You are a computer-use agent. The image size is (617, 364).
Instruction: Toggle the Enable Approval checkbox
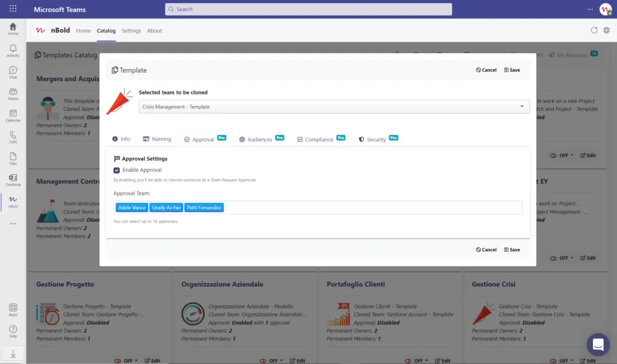[x=116, y=171]
